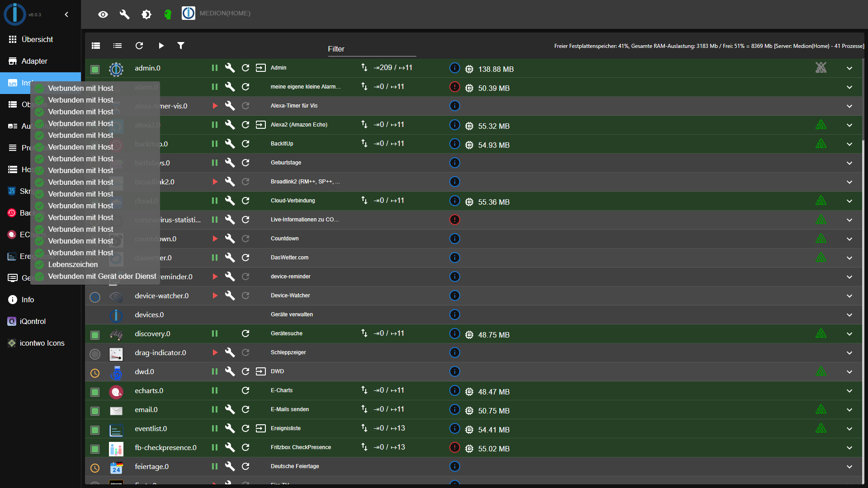Select the echarts.0 instance name
This screenshot has height=488, width=868.
coord(149,390)
